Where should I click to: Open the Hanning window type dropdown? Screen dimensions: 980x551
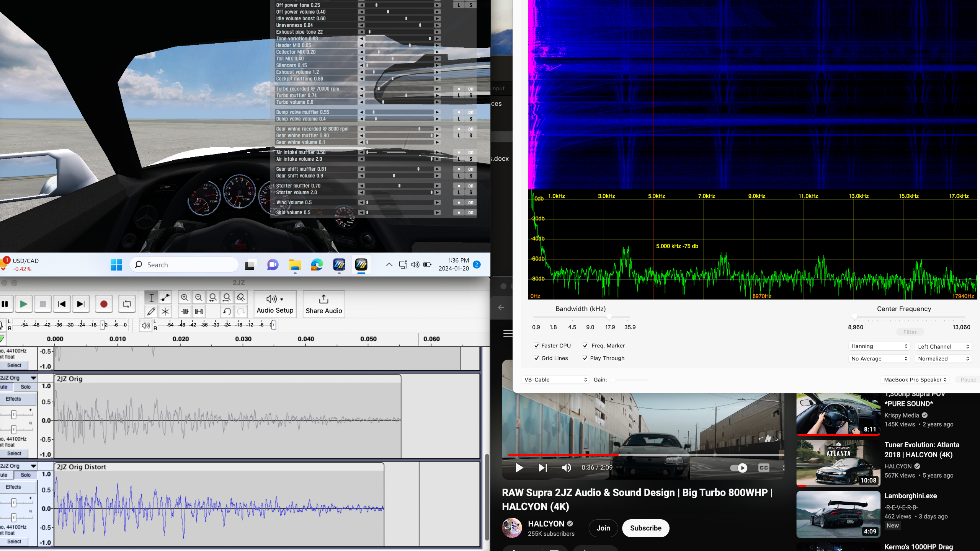click(879, 346)
